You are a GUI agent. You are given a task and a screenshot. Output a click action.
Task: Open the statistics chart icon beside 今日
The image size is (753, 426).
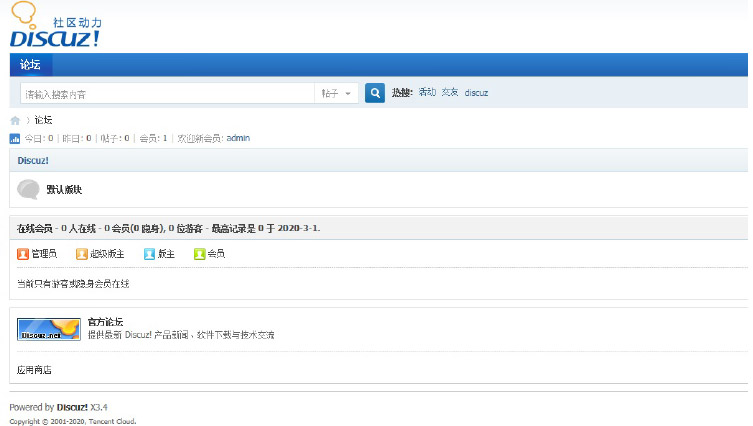[15, 138]
